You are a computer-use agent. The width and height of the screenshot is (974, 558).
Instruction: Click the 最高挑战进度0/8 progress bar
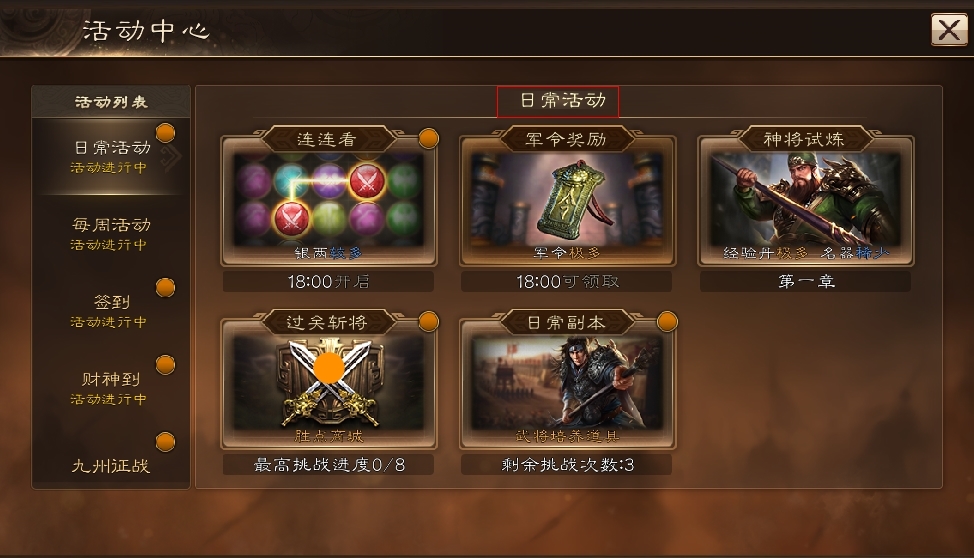pyautogui.click(x=329, y=465)
